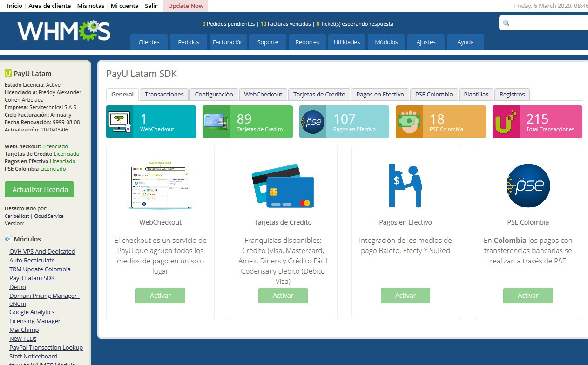This screenshot has height=365, width=588.
Task: Open the Ajustes menu
Action: pos(426,42)
